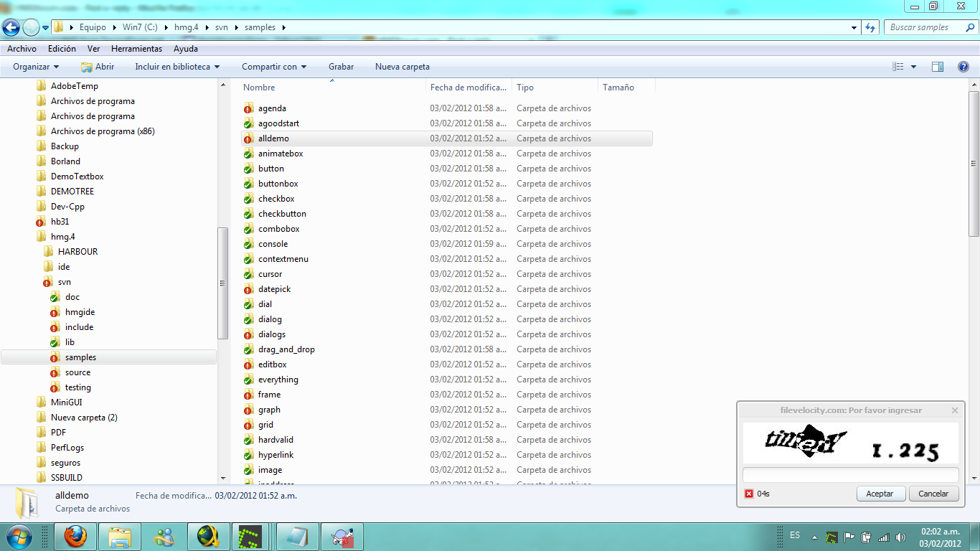Image resolution: width=980 pixels, height=551 pixels.
Task: Click the Nueva carpeta button
Action: pos(402,67)
